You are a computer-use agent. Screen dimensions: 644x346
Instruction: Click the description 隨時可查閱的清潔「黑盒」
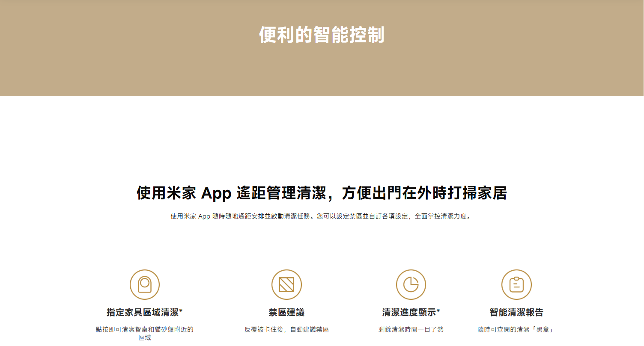tap(516, 330)
